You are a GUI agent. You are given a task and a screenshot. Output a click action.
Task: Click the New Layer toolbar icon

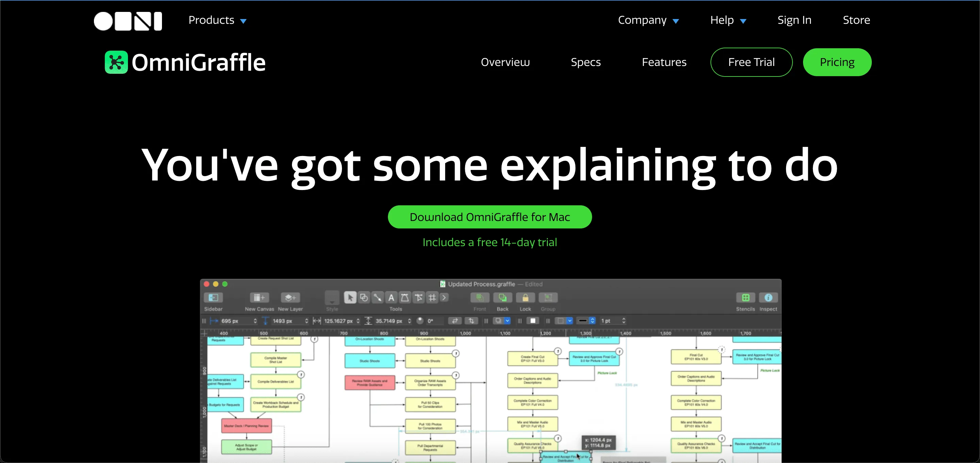pyautogui.click(x=290, y=297)
